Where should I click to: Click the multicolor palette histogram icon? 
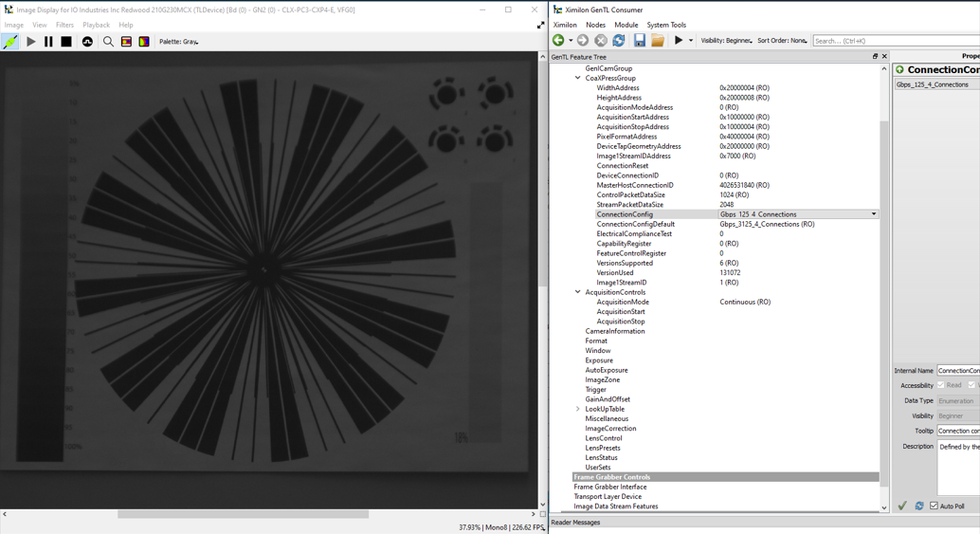click(x=144, y=42)
